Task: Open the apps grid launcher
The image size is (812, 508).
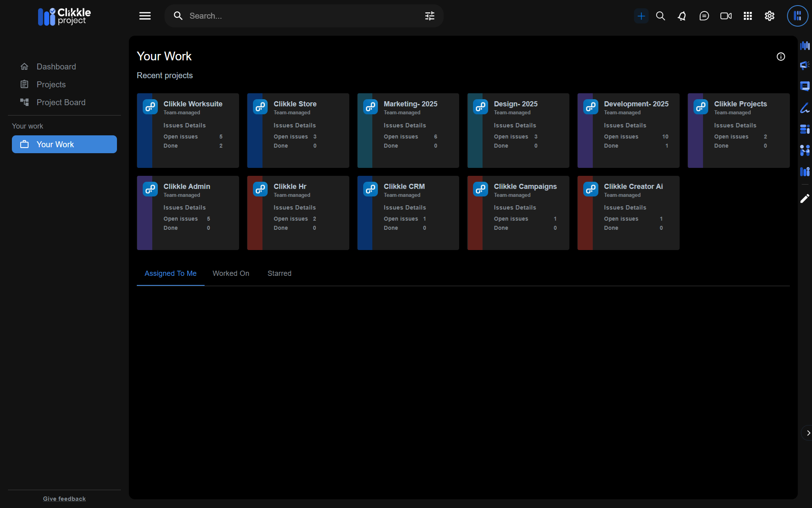Action: (x=748, y=16)
